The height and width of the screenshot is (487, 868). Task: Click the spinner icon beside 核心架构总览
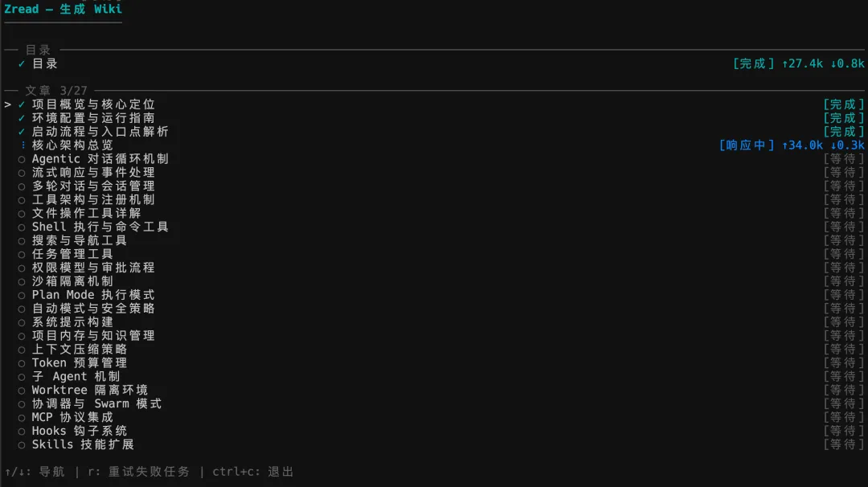23,145
